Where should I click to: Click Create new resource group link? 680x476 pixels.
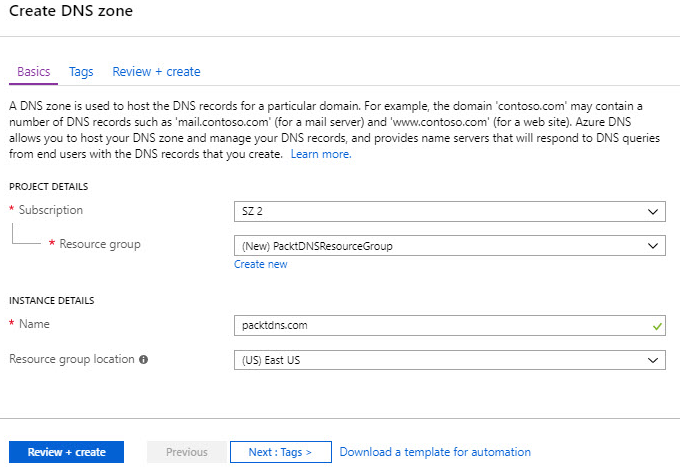(260, 264)
